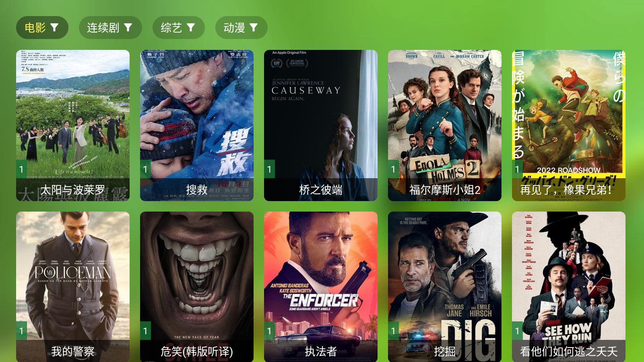Open the Causeway 桥之彼端 poster
Image resolution: width=644 pixels, height=362 pixels.
(321, 125)
